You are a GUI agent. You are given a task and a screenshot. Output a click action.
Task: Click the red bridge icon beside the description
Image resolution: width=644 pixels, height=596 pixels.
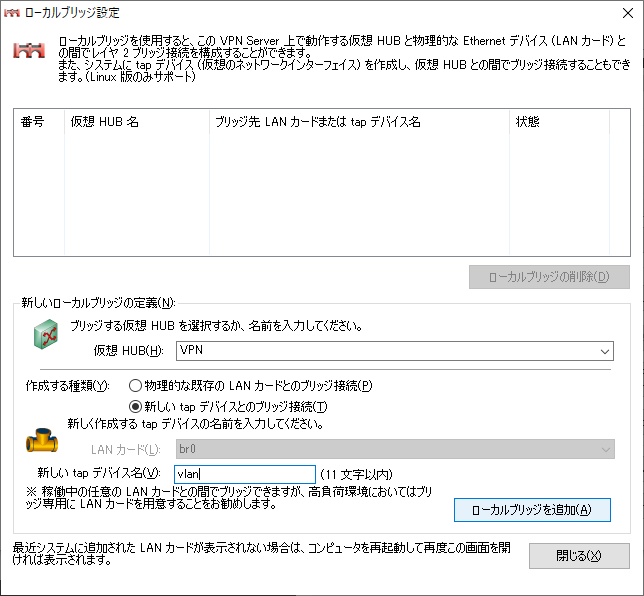(29, 51)
